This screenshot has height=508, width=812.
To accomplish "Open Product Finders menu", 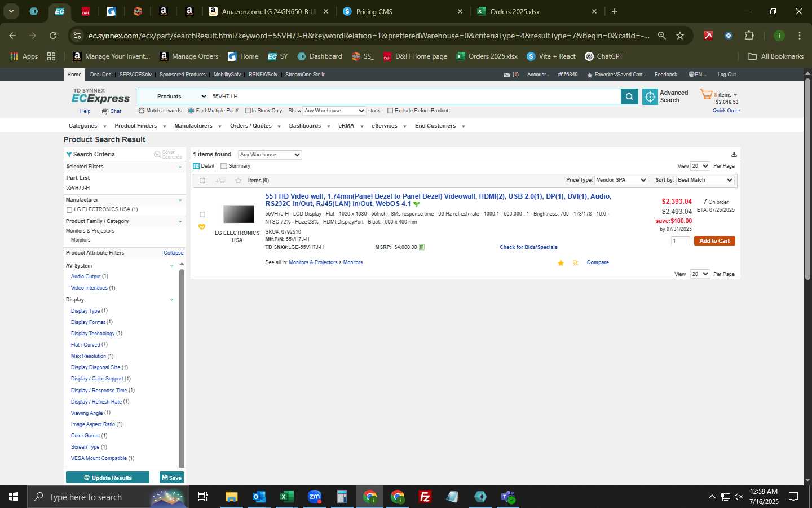I will click(140, 126).
